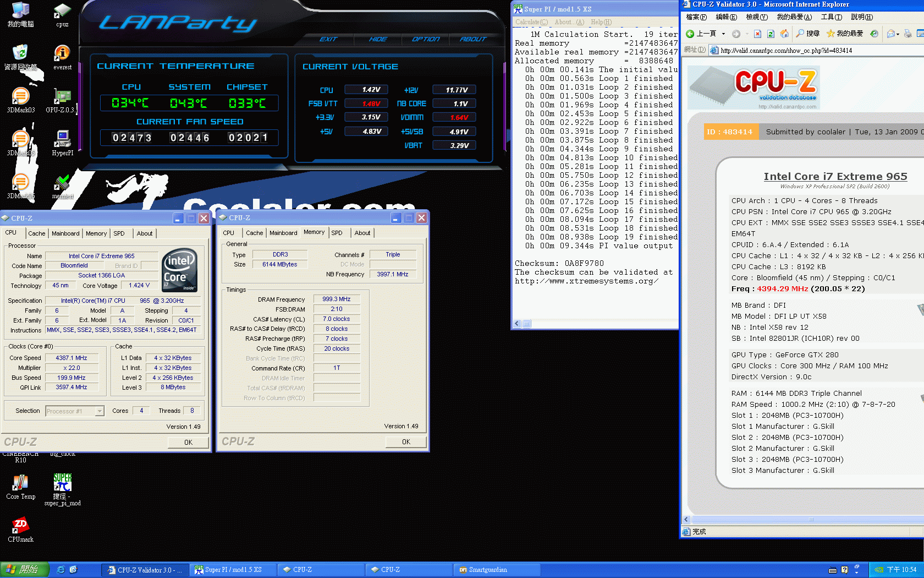Open the Super PI Calculate menu
The image size is (924, 578).
[531, 22]
